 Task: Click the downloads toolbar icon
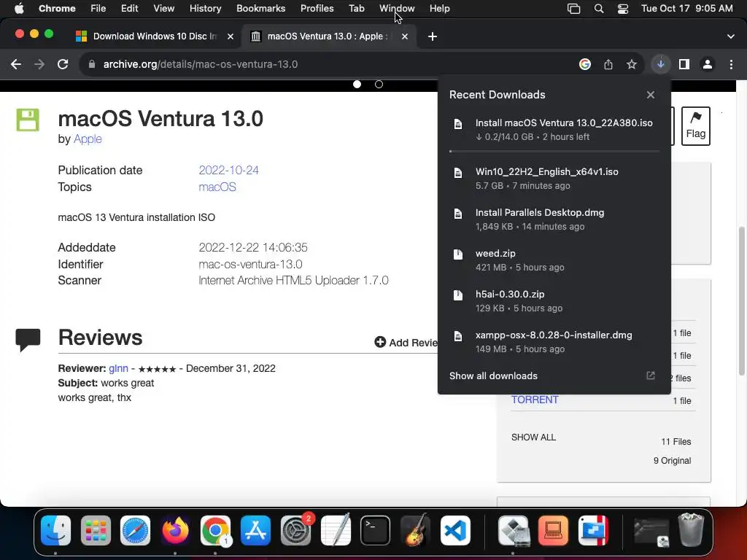(661, 64)
